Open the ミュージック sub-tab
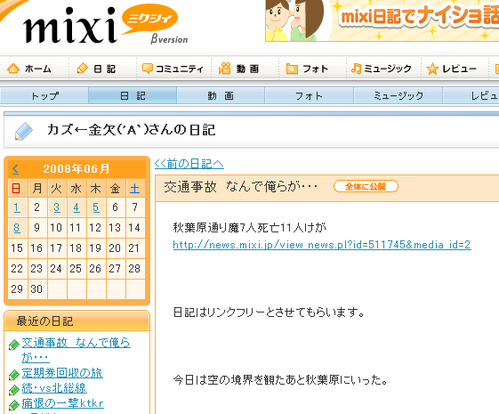This screenshot has width=499, height=414. point(398,96)
